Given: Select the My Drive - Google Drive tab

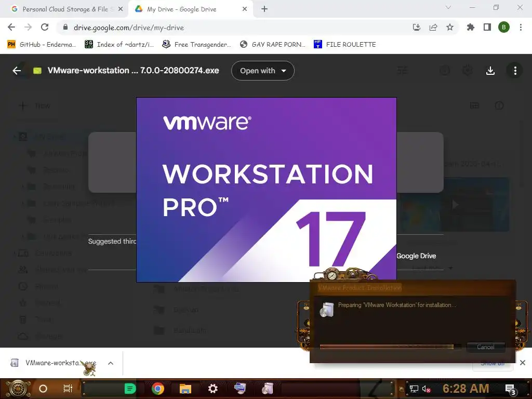Looking at the screenshot, I should 190,9.
